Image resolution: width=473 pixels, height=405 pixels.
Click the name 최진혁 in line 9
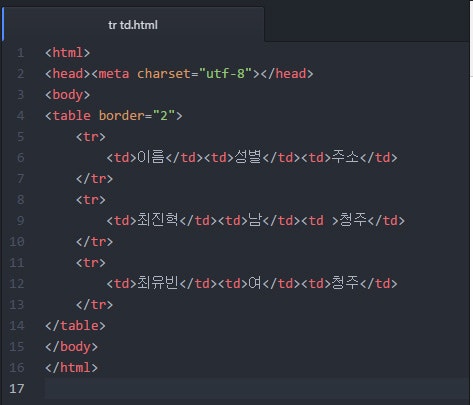158,220
